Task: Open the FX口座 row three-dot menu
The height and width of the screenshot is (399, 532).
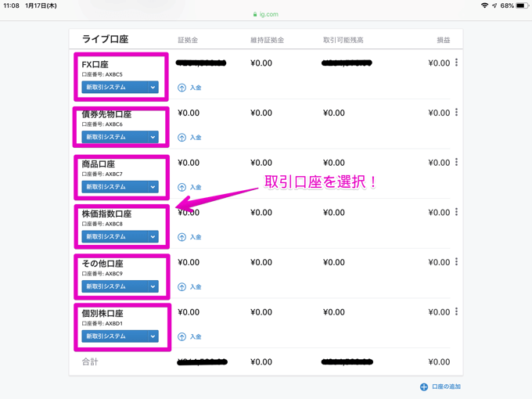Action: (456, 63)
